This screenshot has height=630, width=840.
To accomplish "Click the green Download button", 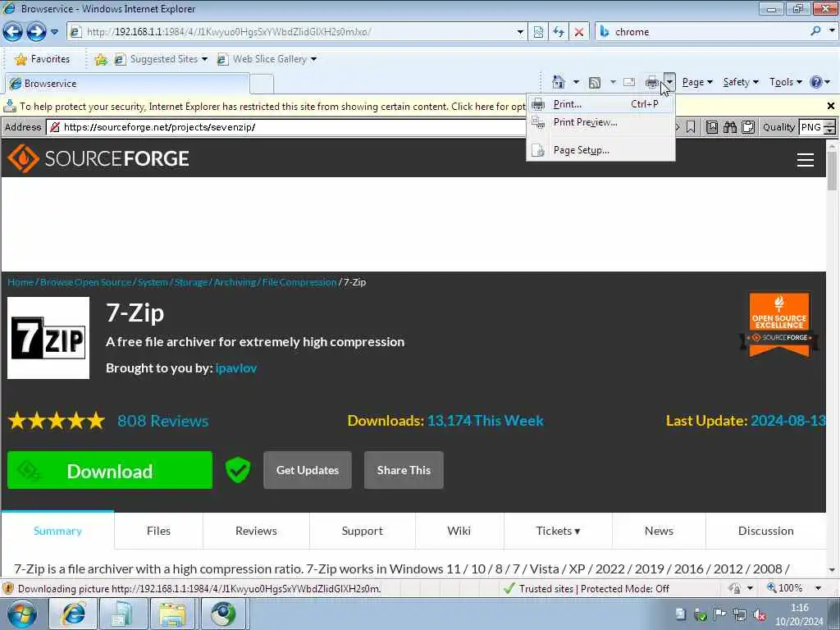I will click(x=110, y=470).
